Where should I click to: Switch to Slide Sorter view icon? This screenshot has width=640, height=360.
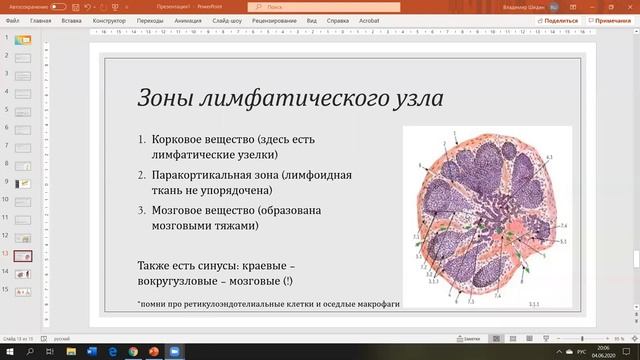click(513, 339)
